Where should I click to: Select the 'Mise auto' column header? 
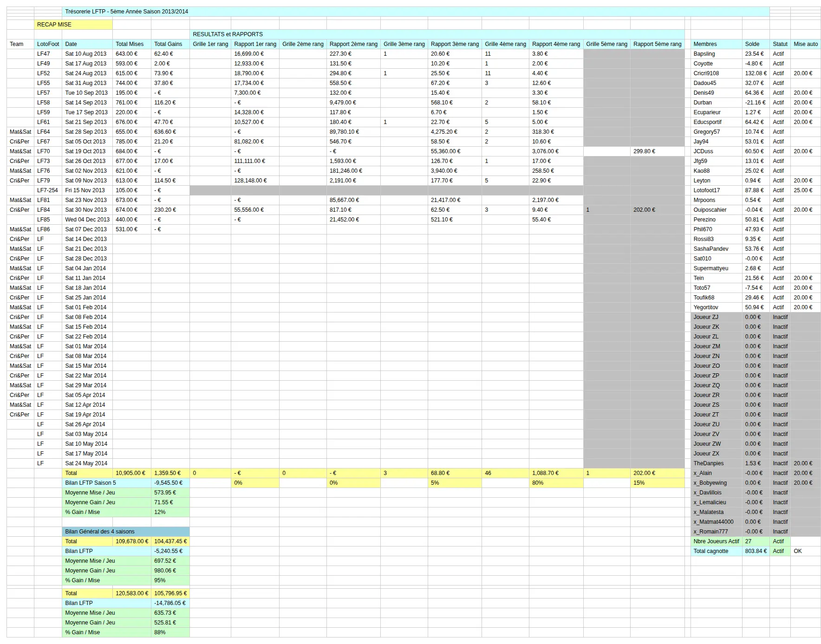coord(806,44)
